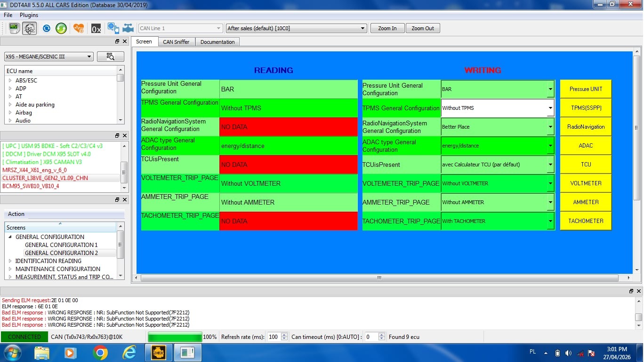This screenshot has width=644, height=362.
Task: Open the orange heartbeat diagnostics icon
Action: [79, 28]
